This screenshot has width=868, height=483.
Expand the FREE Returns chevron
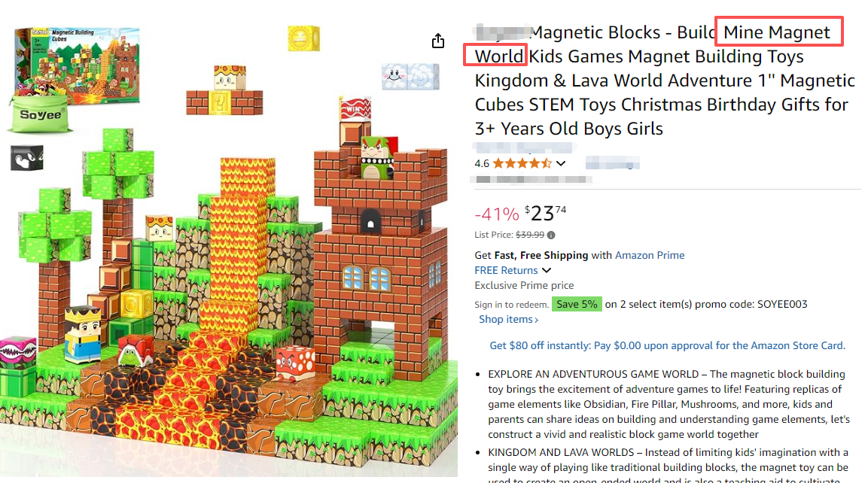pyautogui.click(x=547, y=271)
